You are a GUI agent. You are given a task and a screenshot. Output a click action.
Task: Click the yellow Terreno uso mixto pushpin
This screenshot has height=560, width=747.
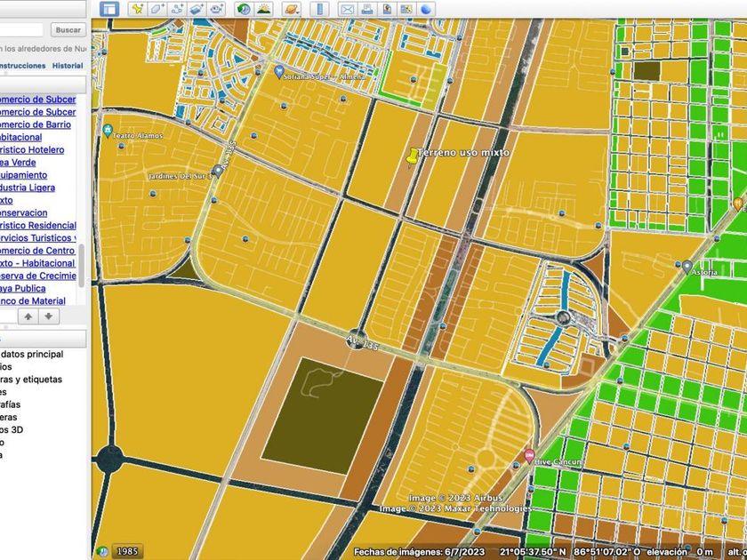point(411,158)
